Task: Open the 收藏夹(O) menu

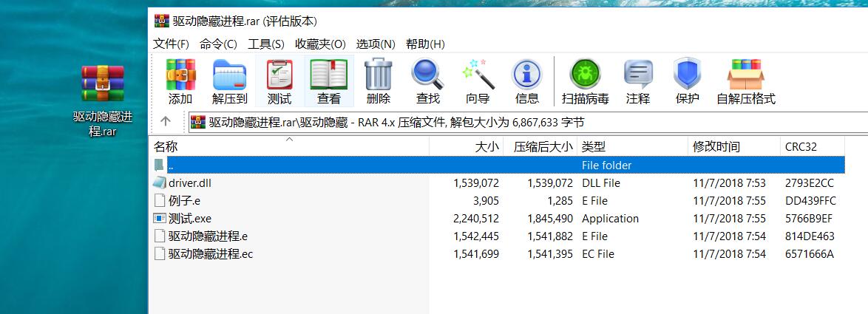Action: pyautogui.click(x=320, y=44)
